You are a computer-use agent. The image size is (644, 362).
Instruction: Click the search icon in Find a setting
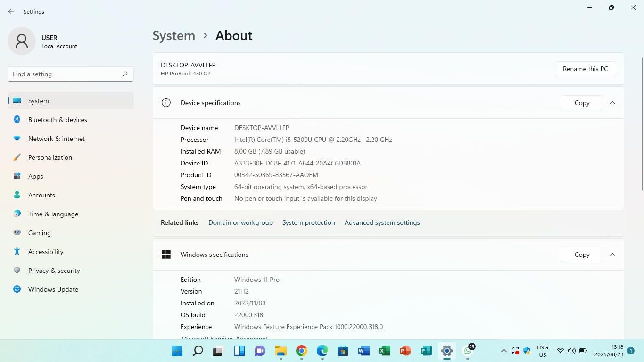(125, 74)
